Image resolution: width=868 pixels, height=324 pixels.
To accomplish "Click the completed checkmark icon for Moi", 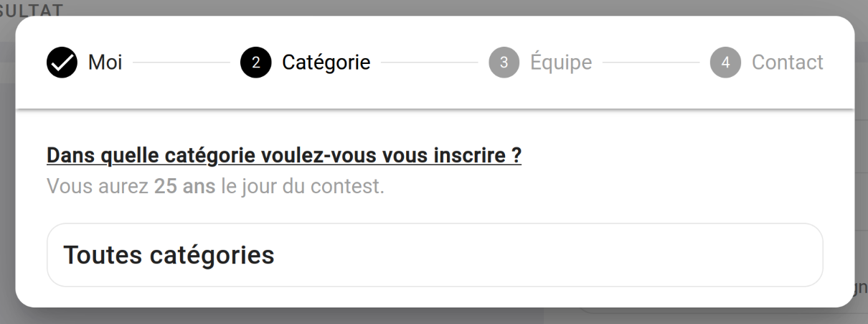I will 62,63.
